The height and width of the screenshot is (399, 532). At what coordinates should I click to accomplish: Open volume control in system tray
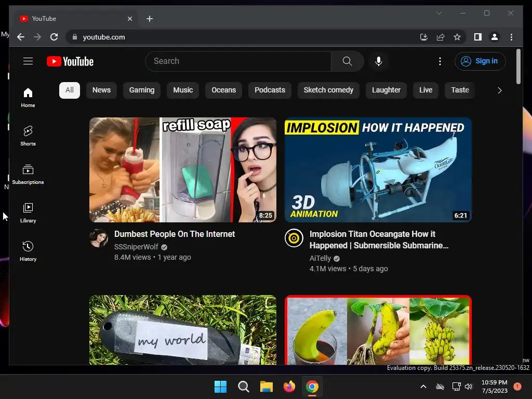pos(469,387)
